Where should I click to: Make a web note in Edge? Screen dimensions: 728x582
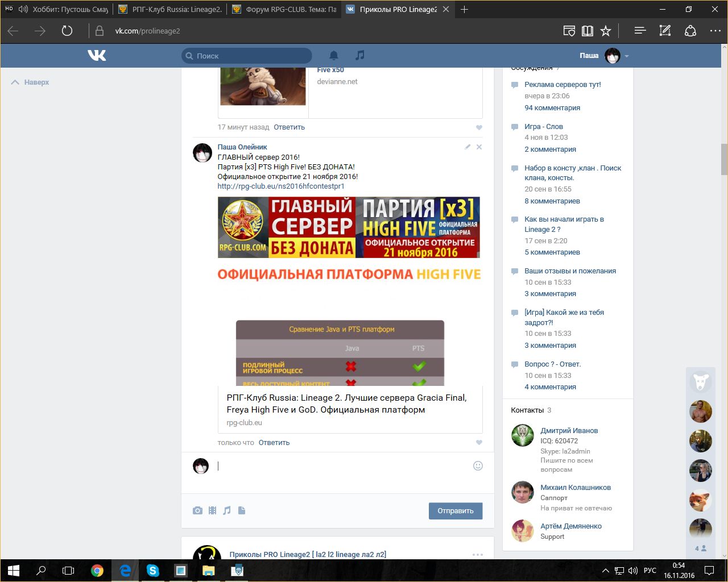tap(665, 31)
